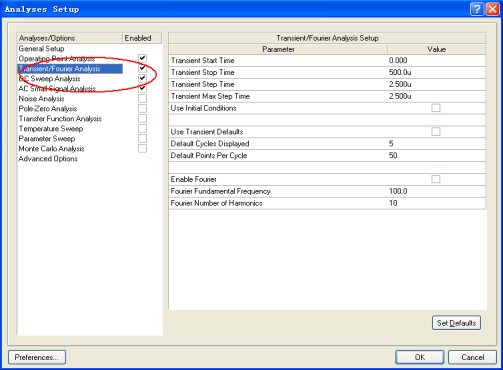Enable the Pole-Zero Analysis checkbox
This screenshot has width=503, height=370.
click(x=142, y=108)
